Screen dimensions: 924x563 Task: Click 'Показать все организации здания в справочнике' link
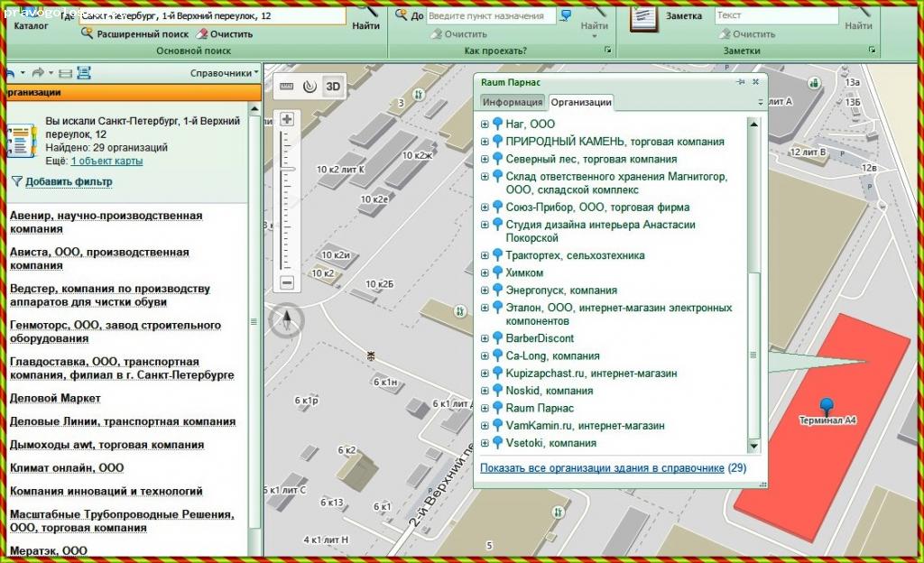(602, 468)
